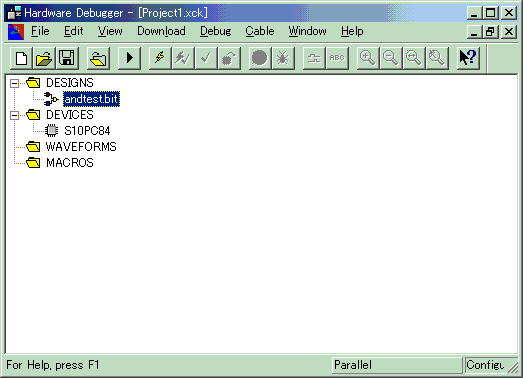Save the project with the floppy disk icon
Viewport: 523px width, 378px height.
(x=67, y=58)
